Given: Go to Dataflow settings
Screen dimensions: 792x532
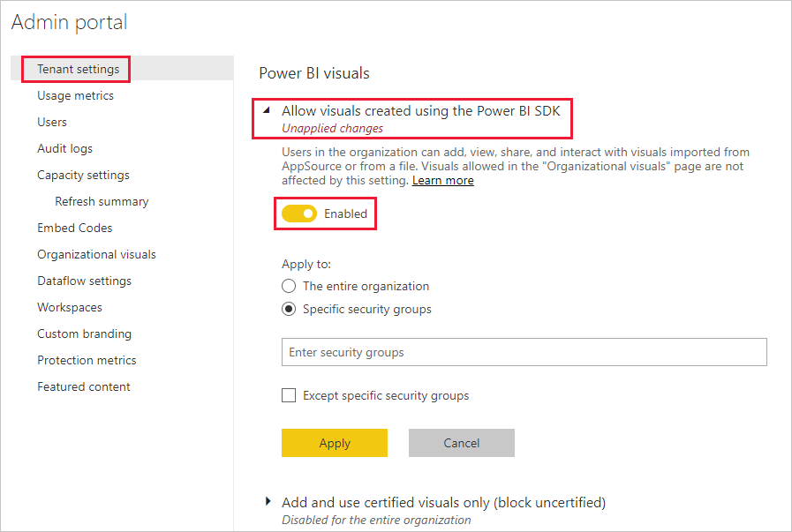Looking at the screenshot, I should coord(84,281).
